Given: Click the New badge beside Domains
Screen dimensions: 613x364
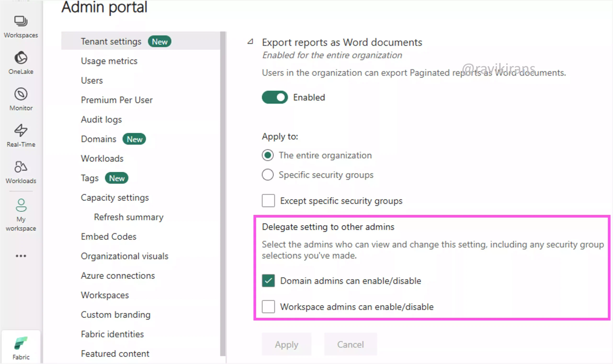Looking at the screenshot, I should coord(134,139).
